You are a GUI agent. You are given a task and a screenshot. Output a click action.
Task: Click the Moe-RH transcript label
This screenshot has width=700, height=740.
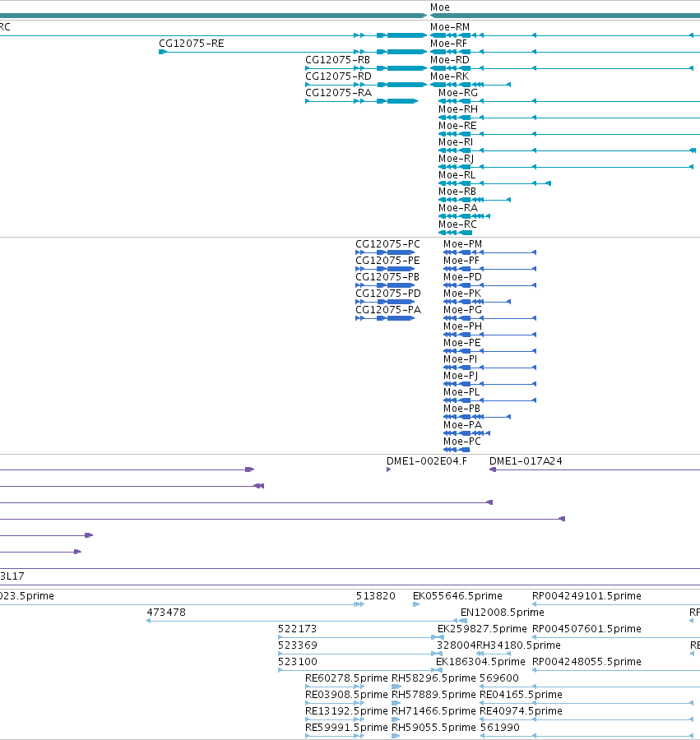[x=458, y=109]
